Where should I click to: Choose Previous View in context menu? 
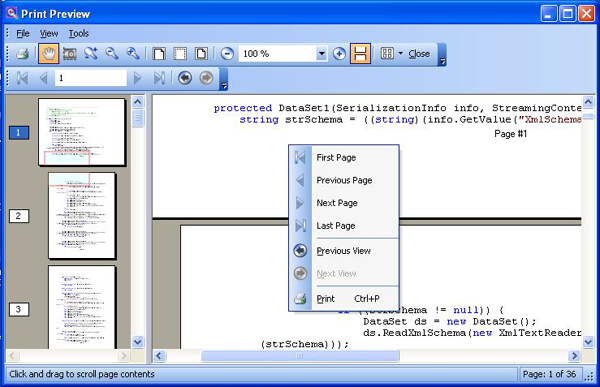click(x=344, y=251)
